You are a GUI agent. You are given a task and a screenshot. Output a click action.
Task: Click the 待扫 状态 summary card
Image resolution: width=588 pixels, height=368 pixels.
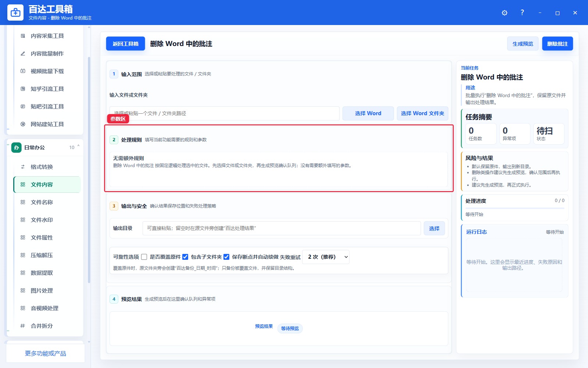click(x=549, y=134)
